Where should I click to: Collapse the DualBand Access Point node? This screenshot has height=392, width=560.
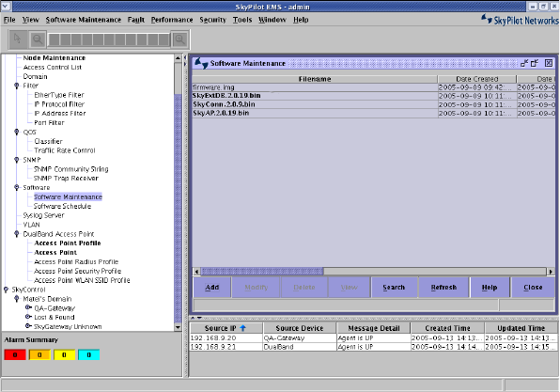coord(17,234)
